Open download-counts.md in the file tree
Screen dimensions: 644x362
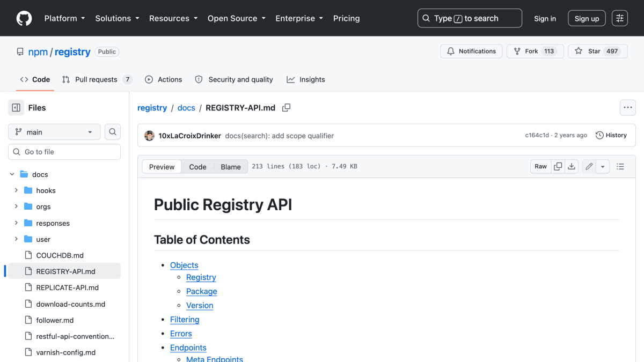click(71, 304)
